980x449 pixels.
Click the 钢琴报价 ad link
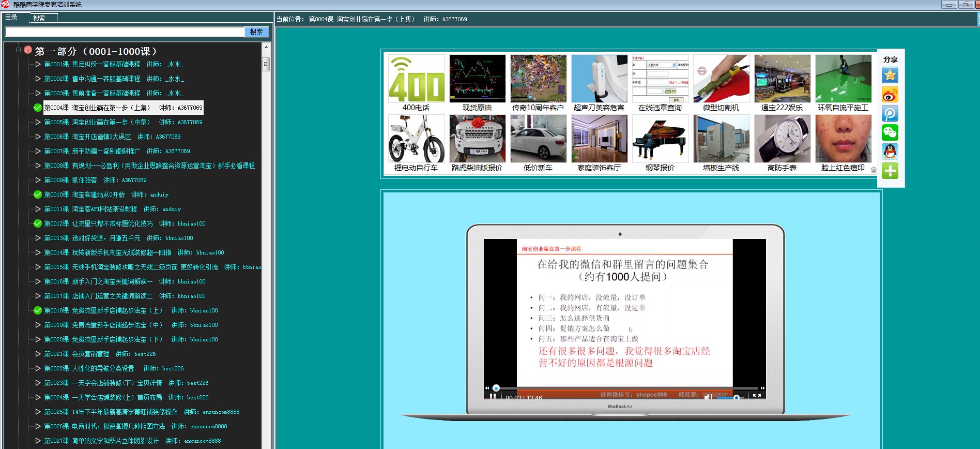660,168
